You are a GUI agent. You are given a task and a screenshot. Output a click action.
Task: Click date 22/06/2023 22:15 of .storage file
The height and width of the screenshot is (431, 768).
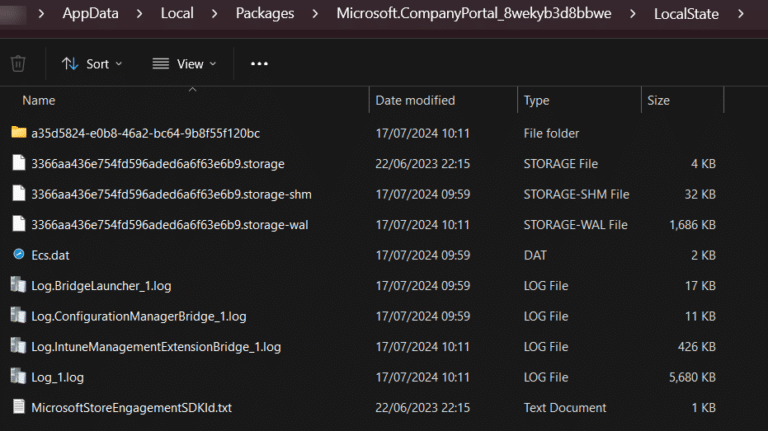pyautogui.click(x=423, y=164)
